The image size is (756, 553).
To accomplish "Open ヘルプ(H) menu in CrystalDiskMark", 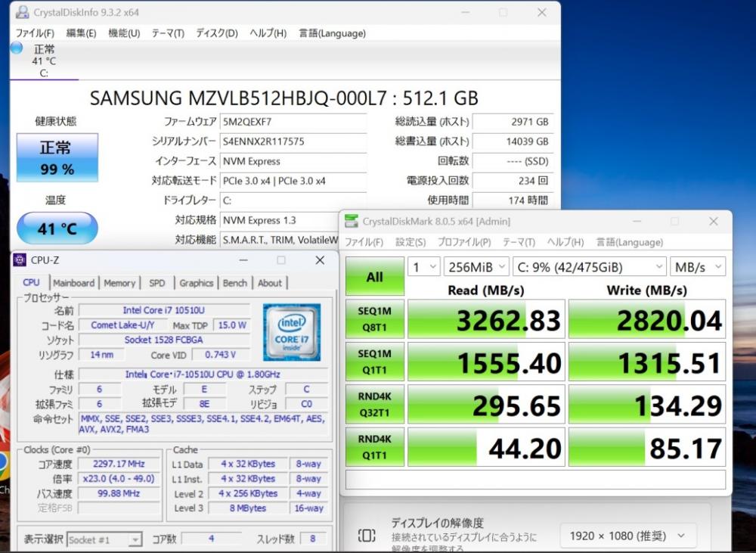I will point(565,242).
